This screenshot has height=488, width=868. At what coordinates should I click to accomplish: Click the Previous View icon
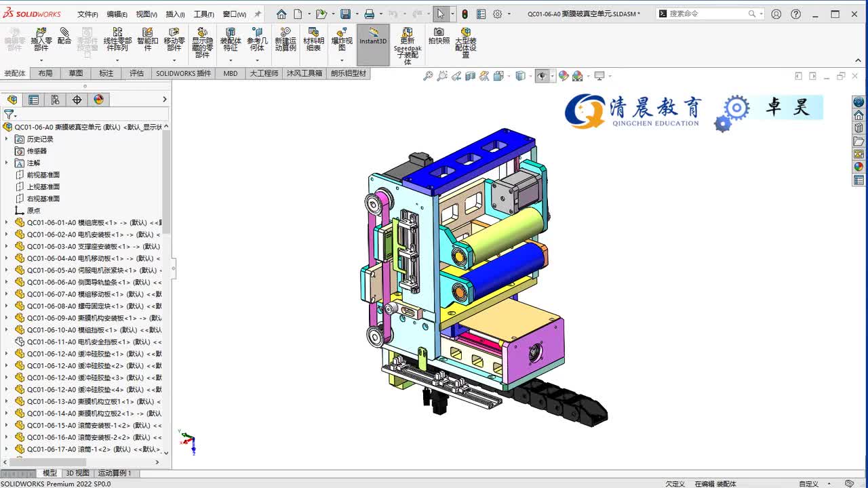[456, 76]
